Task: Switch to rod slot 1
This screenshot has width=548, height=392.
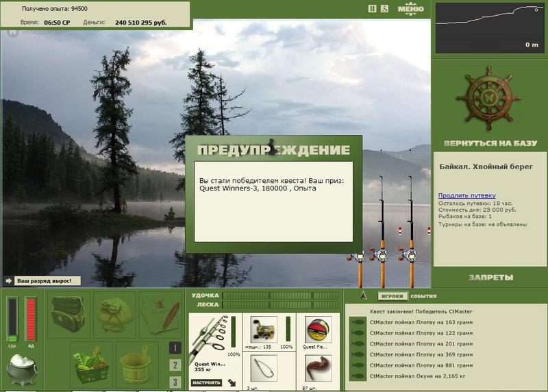Action: (x=175, y=347)
